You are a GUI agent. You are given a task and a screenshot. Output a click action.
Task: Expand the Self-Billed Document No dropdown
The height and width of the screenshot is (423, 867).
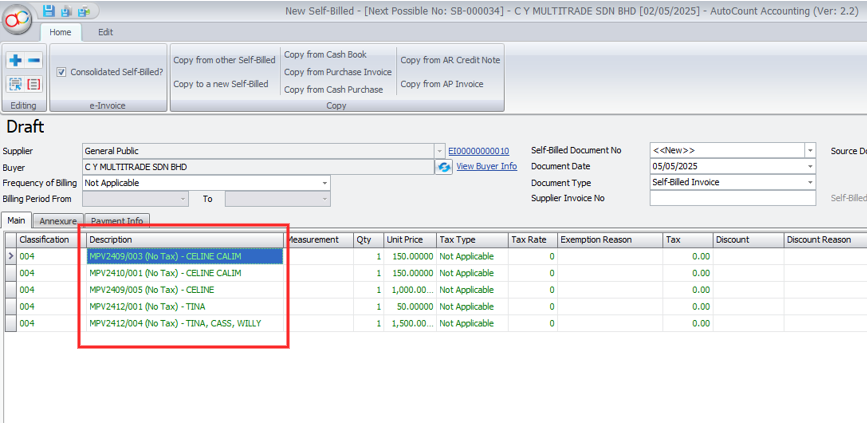tap(809, 151)
